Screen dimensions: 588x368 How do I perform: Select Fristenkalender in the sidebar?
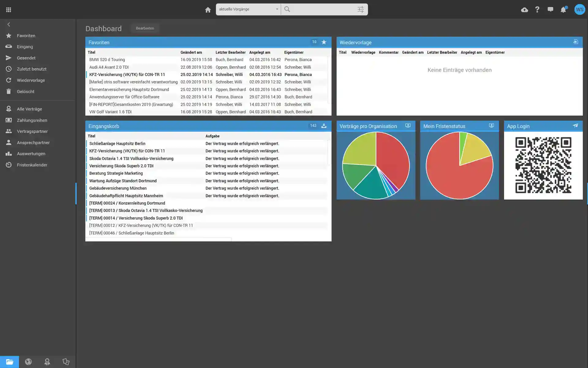32,165
